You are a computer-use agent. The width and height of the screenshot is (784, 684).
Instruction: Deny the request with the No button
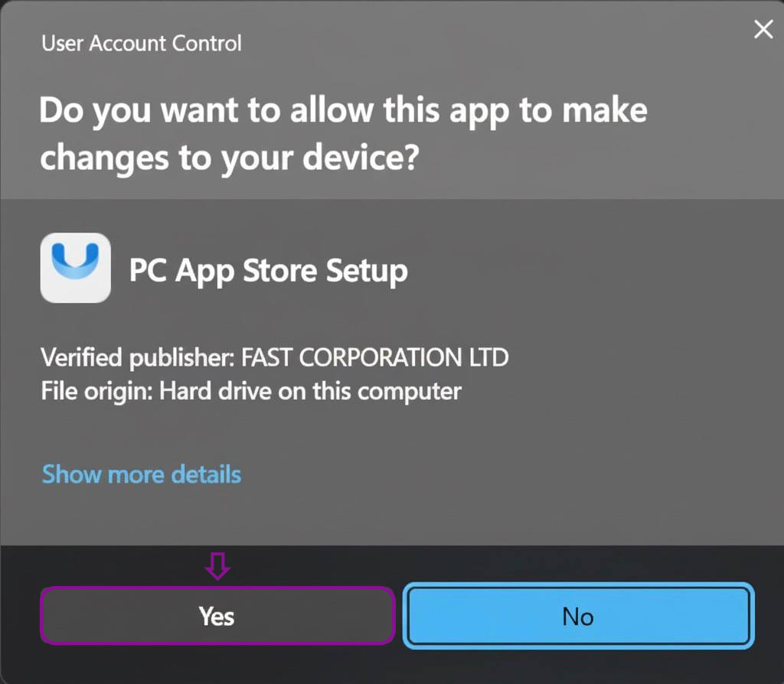[579, 616]
